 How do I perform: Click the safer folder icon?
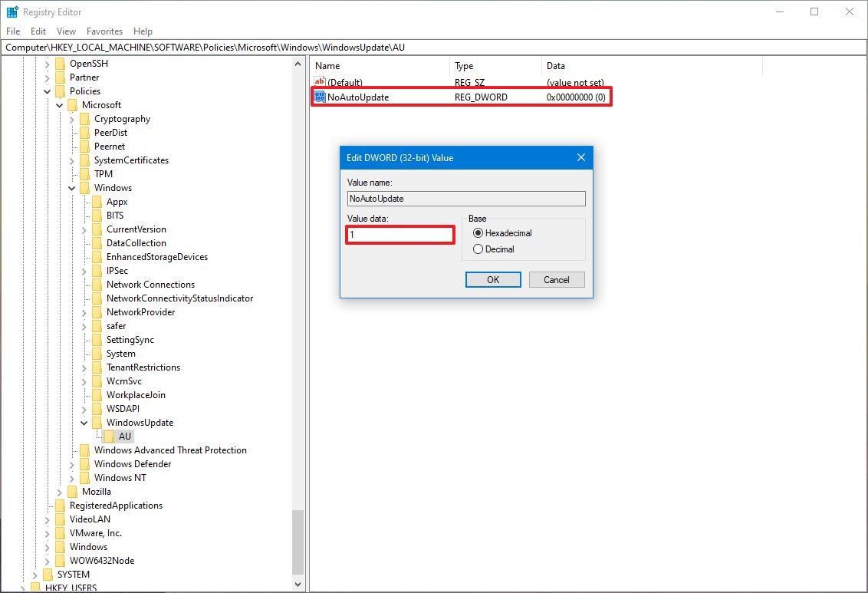point(97,326)
